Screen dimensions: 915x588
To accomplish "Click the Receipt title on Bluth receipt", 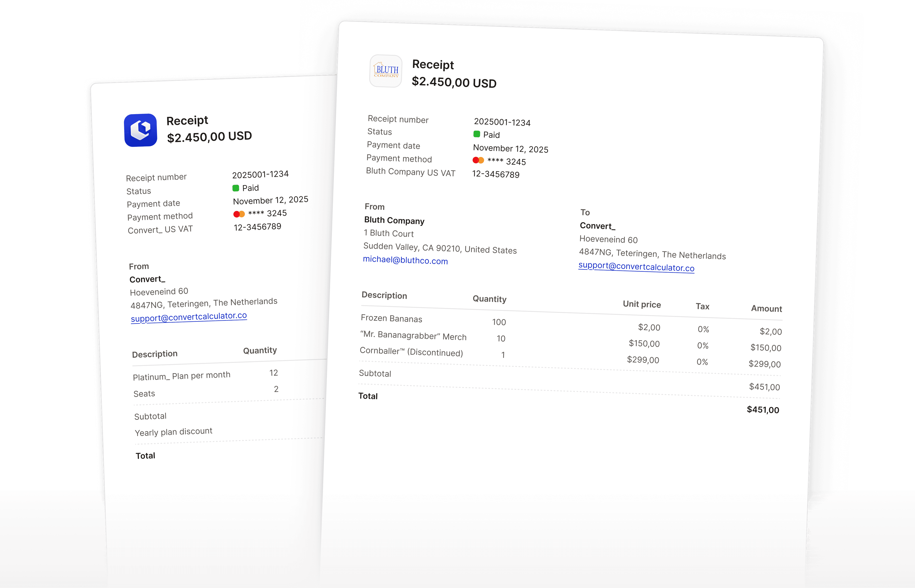I will [x=433, y=65].
